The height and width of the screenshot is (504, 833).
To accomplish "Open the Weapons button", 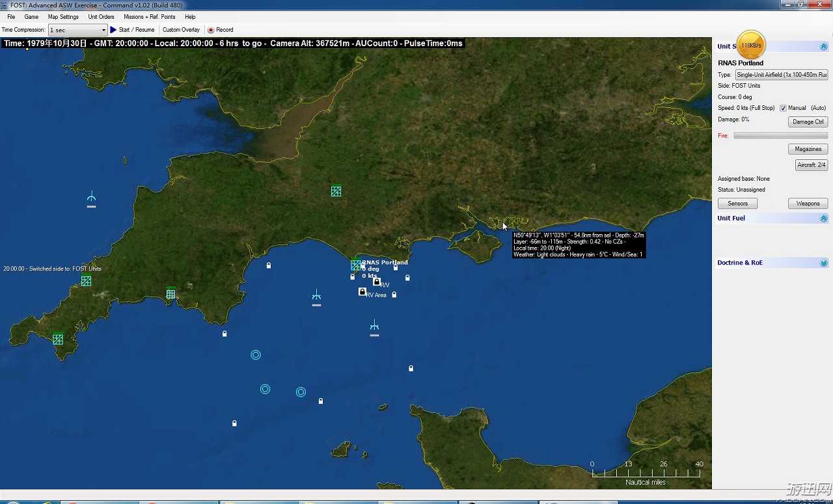I will pyautogui.click(x=808, y=204).
